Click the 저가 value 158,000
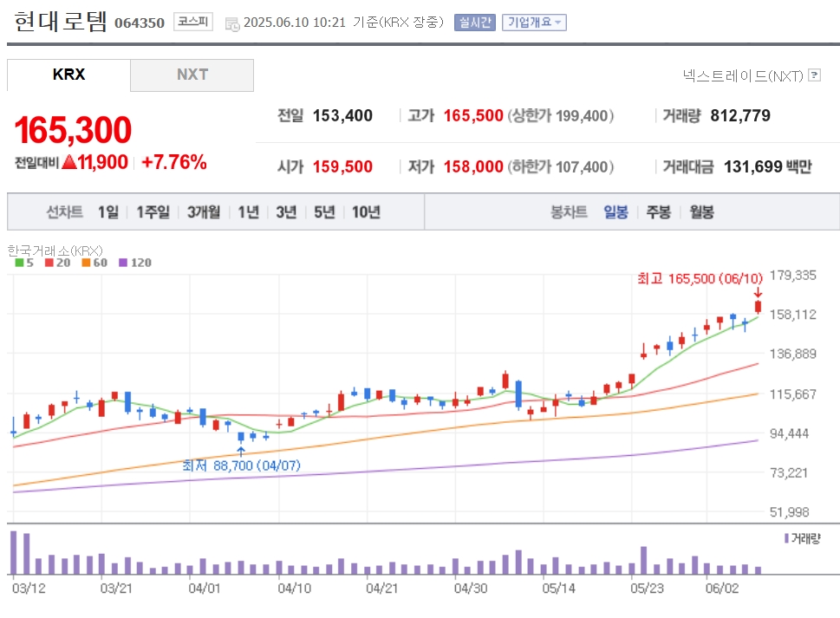 click(x=473, y=166)
